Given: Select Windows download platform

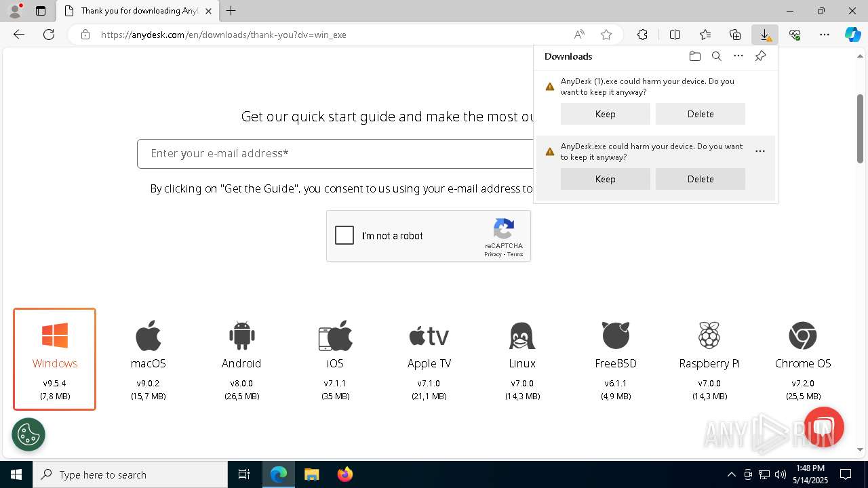Looking at the screenshot, I should (54, 359).
